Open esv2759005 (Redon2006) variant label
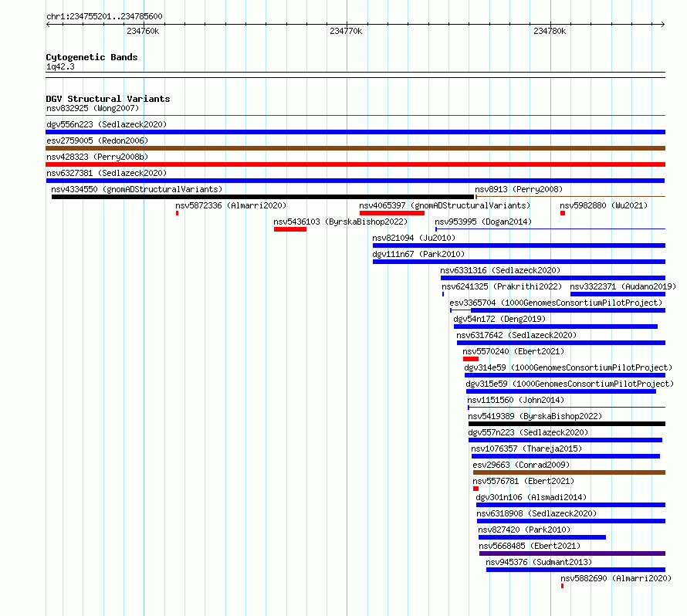The width and height of the screenshot is (687, 616). click(x=97, y=140)
